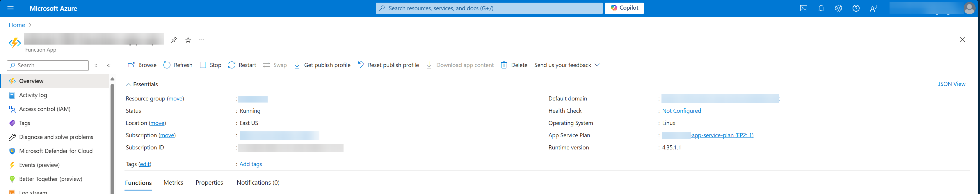980x194 pixels.
Task: Click the East US location value
Action: (249, 123)
